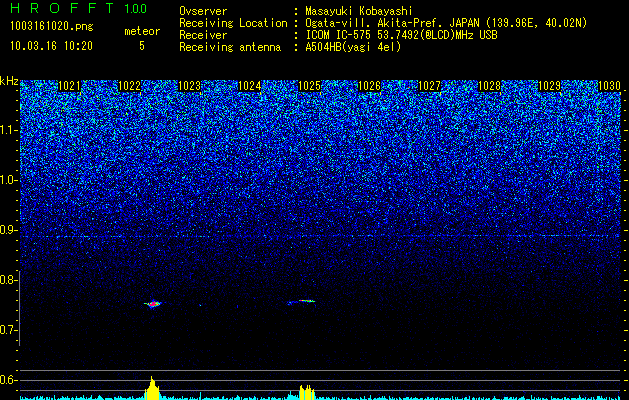
Task: Click the 1.1 kHz axis label
Action: click(x=9, y=131)
